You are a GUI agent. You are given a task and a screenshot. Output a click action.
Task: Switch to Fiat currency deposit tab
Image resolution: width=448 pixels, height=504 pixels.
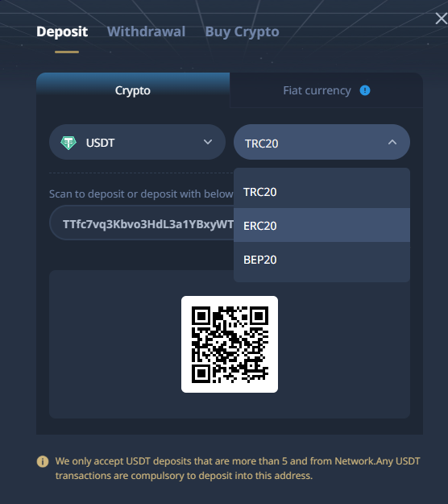(x=326, y=90)
